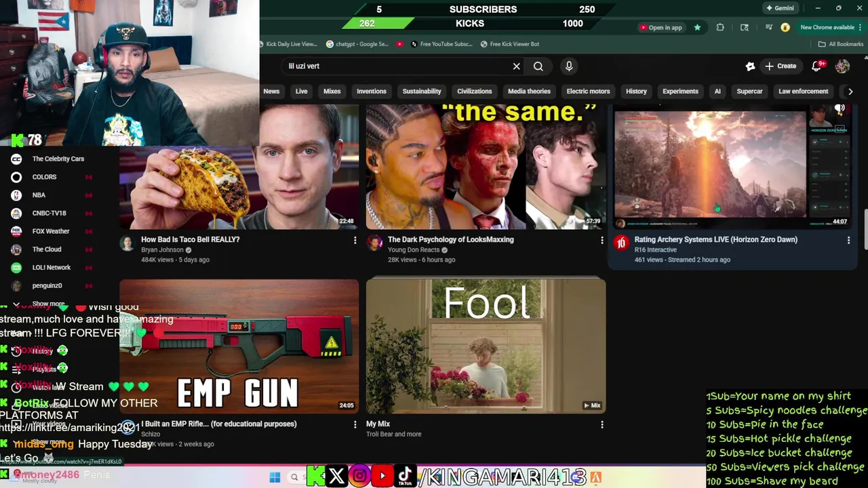Click the R16 Interactive channel avatar

[621, 244]
